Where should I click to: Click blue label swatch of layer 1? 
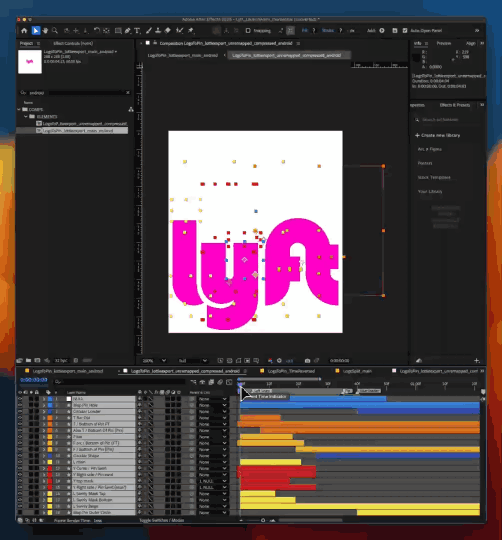coord(50,399)
